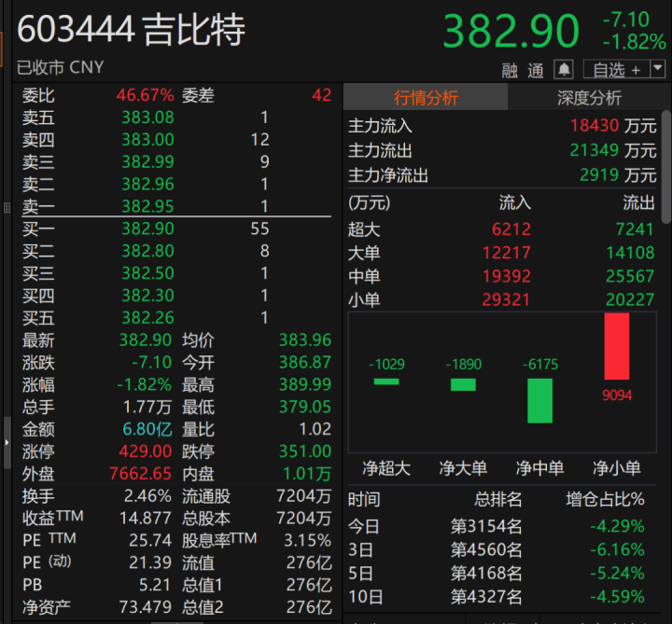Click the green 净大单 bar in chart
This screenshot has width=672, height=624.
tap(463, 384)
